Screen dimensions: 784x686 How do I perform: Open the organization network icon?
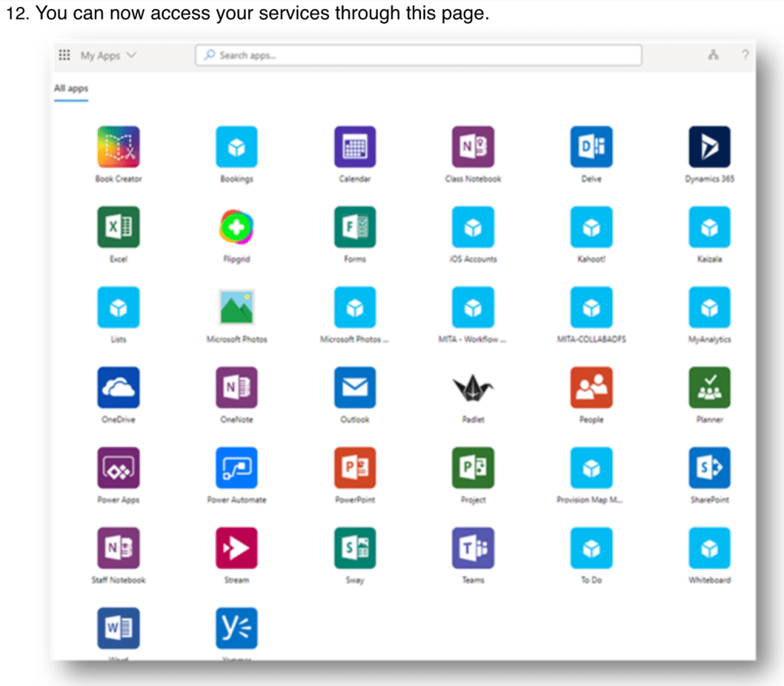pos(714,55)
